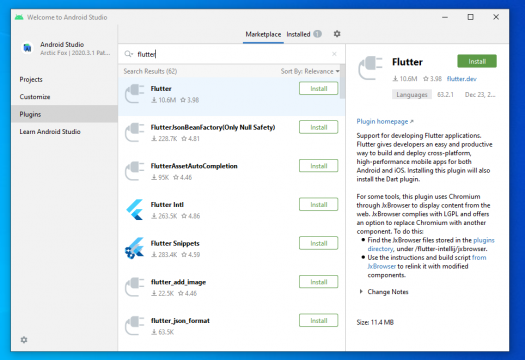The image size is (525, 360).
Task: Switch to the Marketplace tab
Action: (263, 34)
